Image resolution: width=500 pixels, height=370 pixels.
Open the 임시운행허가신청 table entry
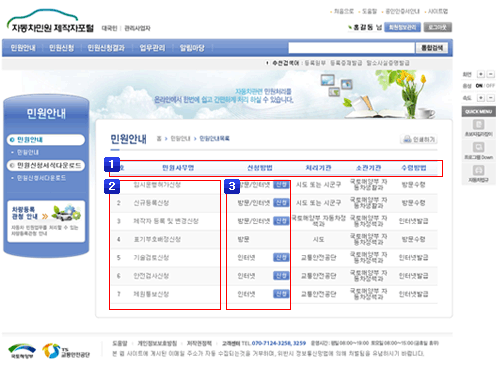(157, 185)
